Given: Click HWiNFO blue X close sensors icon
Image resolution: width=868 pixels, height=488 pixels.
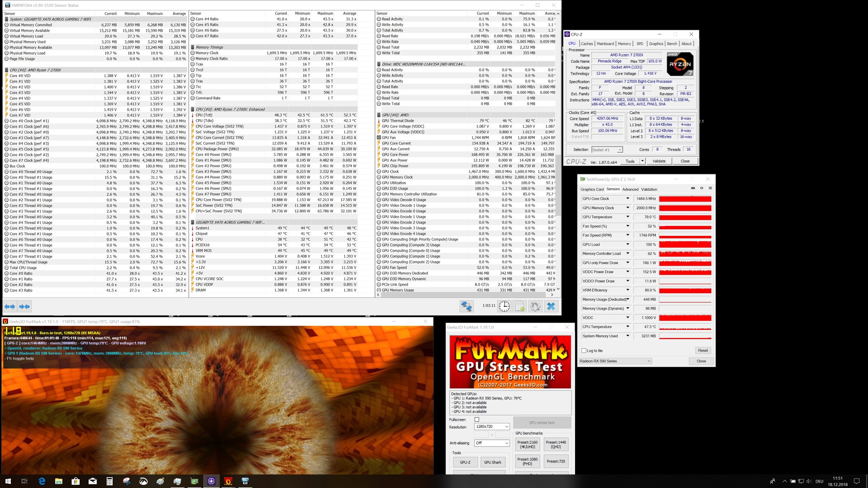Looking at the screenshot, I should click(551, 306).
